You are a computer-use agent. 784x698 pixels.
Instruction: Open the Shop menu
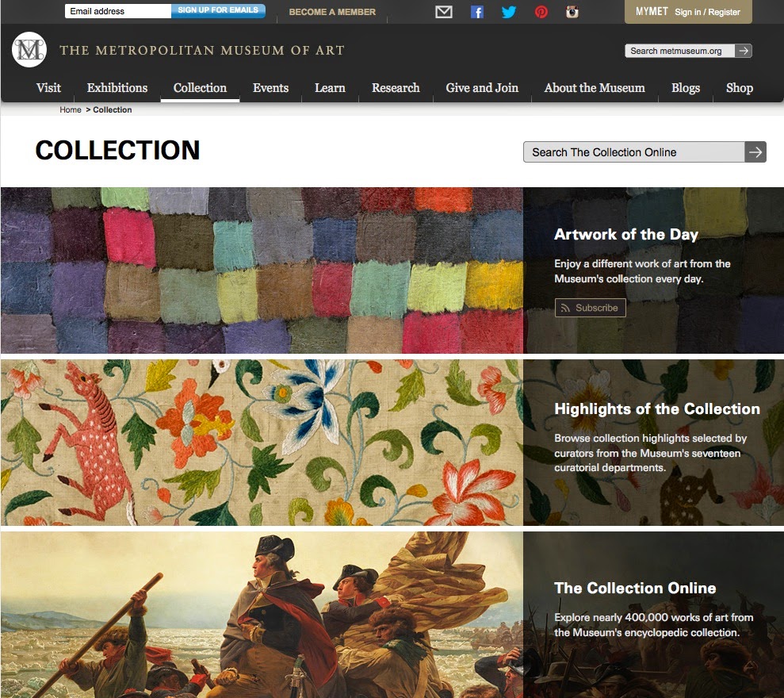tap(740, 87)
